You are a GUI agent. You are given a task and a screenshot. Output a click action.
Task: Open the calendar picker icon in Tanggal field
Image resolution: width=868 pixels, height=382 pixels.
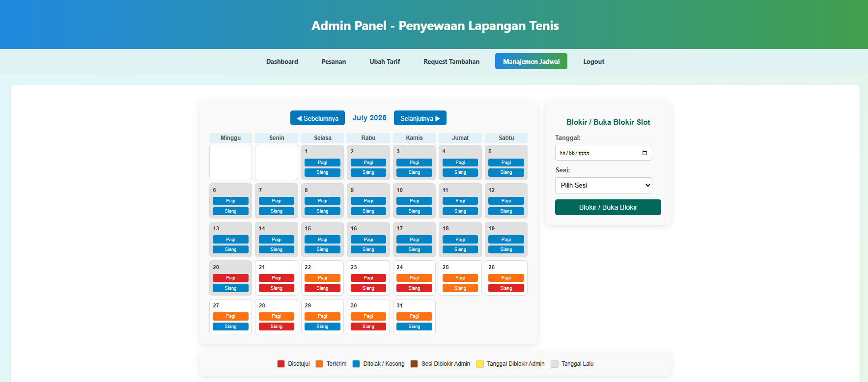[644, 153]
